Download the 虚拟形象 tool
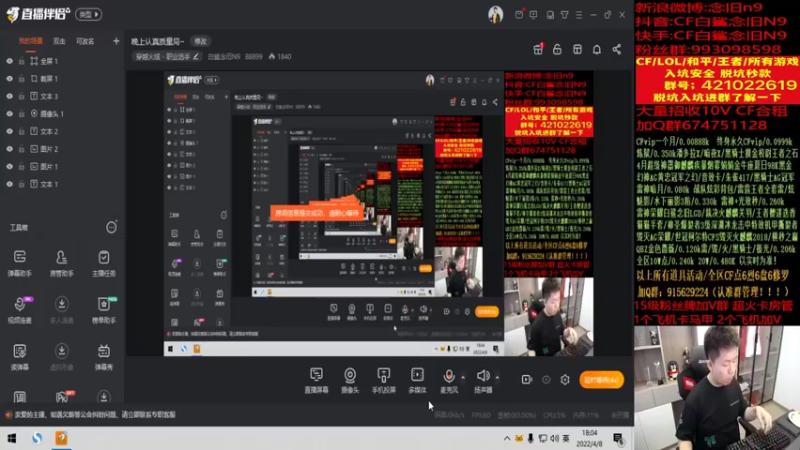The image size is (800, 450). 62,356
